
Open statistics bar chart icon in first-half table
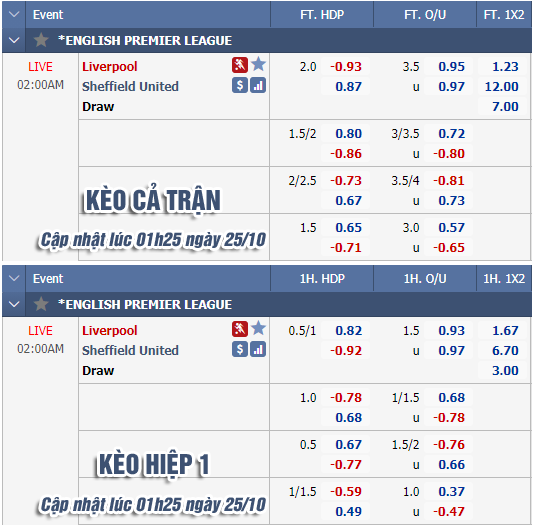pyautogui.click(x=258, y=349)
